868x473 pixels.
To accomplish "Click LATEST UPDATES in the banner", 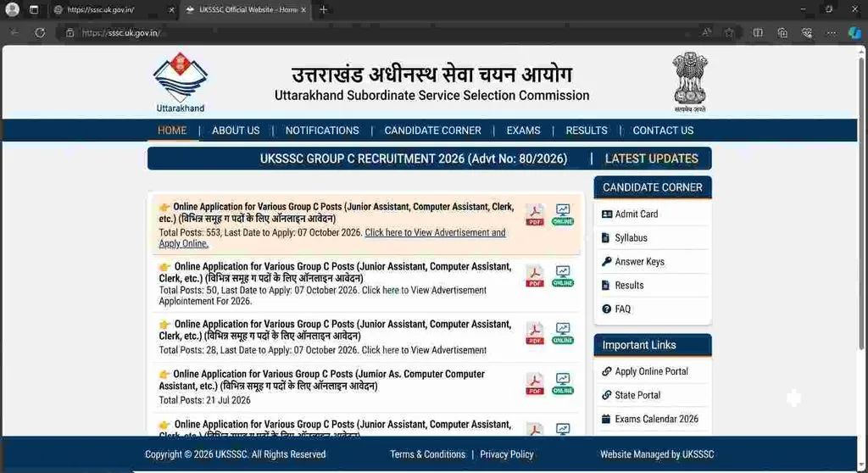I will [652, 159].
